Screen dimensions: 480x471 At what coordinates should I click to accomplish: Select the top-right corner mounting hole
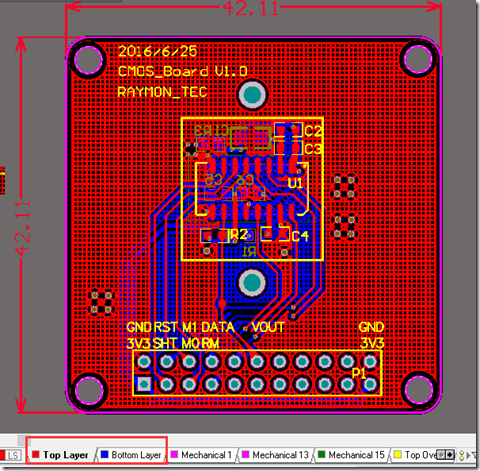tap(418, 59)
